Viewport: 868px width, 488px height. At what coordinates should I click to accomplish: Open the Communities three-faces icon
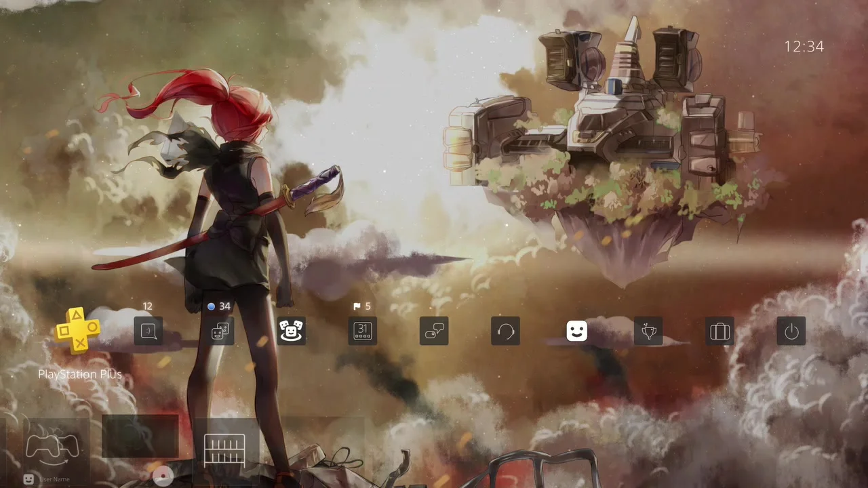(x=292, y=331)
